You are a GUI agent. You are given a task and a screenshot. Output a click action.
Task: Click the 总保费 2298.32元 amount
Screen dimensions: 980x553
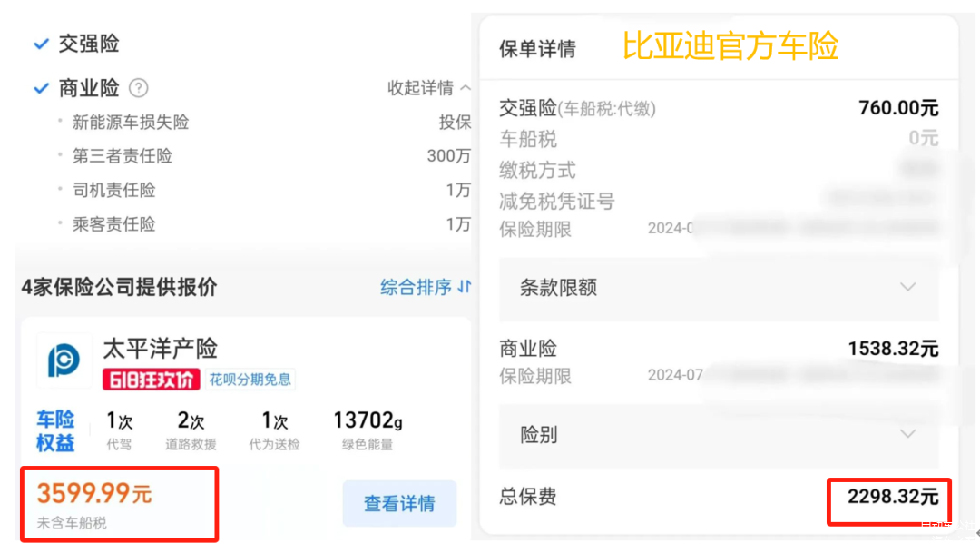892,497
